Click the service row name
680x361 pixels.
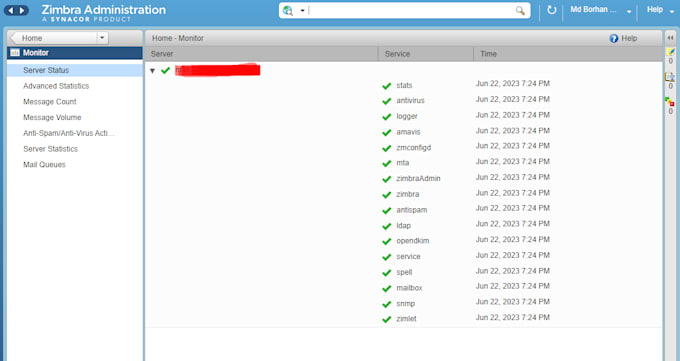(408, 256)
